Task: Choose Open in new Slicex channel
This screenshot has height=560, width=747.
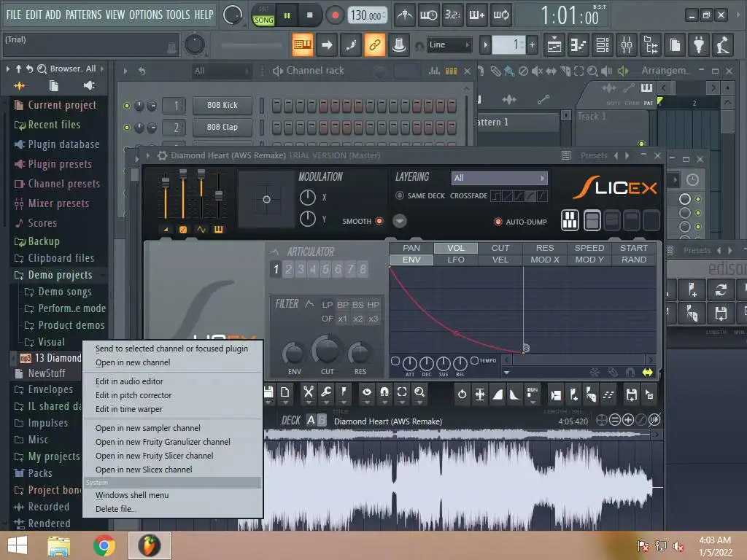Action: 144,470
